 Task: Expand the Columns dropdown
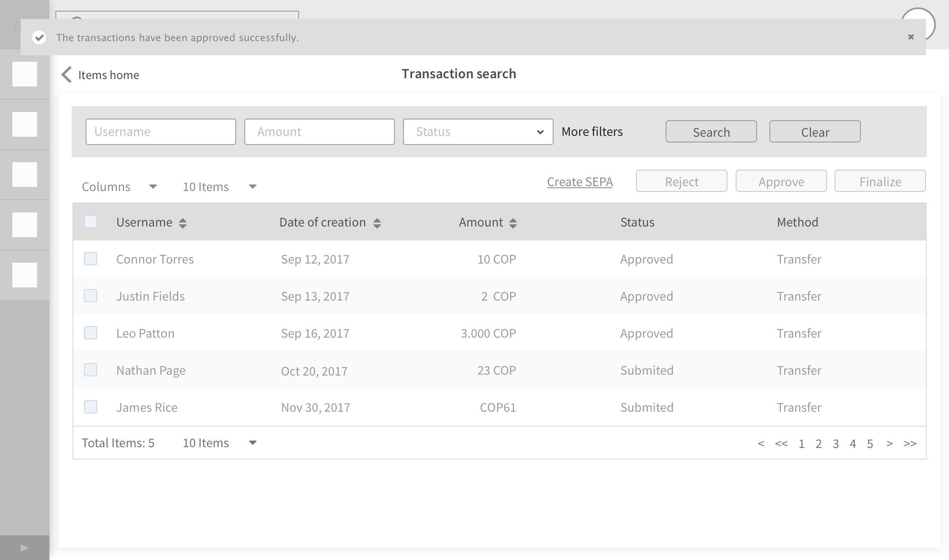(119, 187)
